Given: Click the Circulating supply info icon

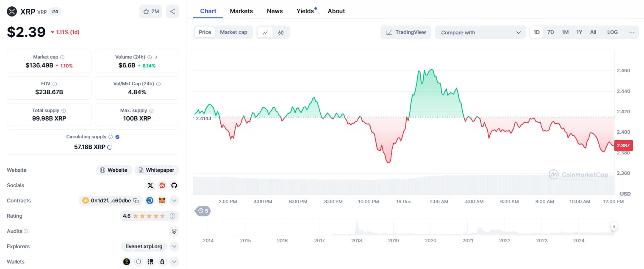Looking at the screenshot, I should pyautogui.click(x=111, y=137).
